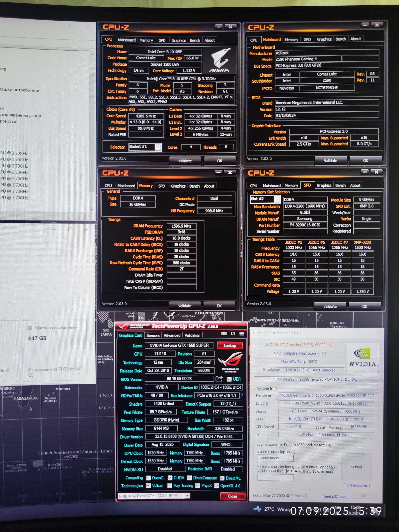This screenshot has width=399, height=532.
Task: Click OK in the CPU-Z SPD window
Action: point(365,306)
